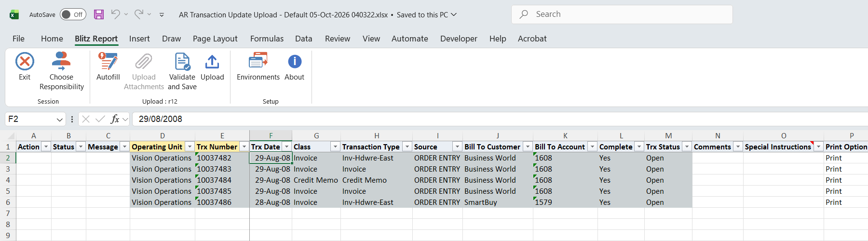Switch to the Formulas tab
This screenshot has height=241, width=868.
[x=267, y=39]
